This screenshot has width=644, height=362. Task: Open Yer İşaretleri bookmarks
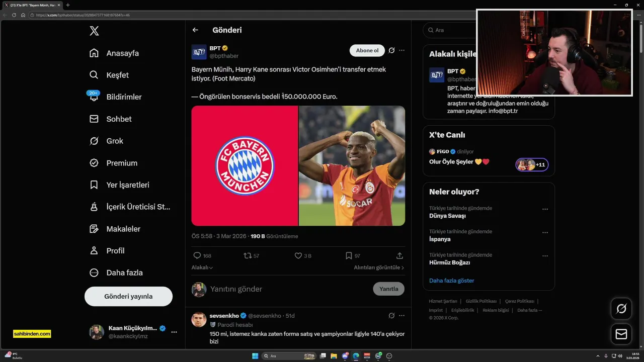click(x=119, y=185)
